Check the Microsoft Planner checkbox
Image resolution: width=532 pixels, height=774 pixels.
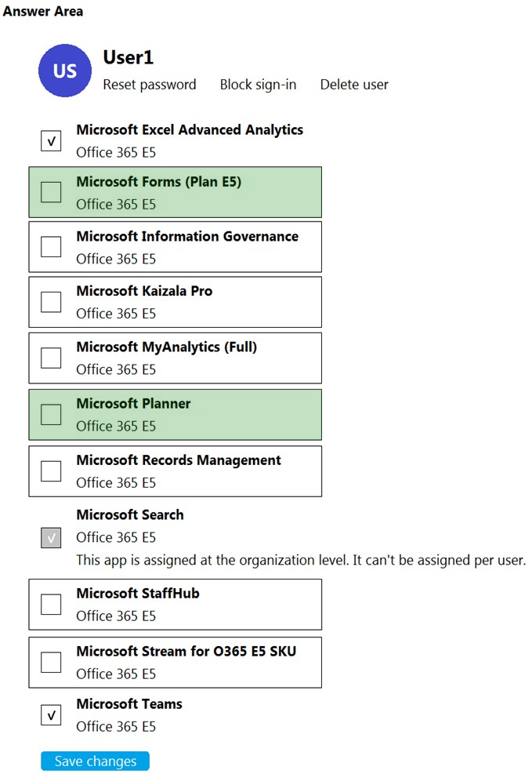pyautogui.click(x=51, y=414)
